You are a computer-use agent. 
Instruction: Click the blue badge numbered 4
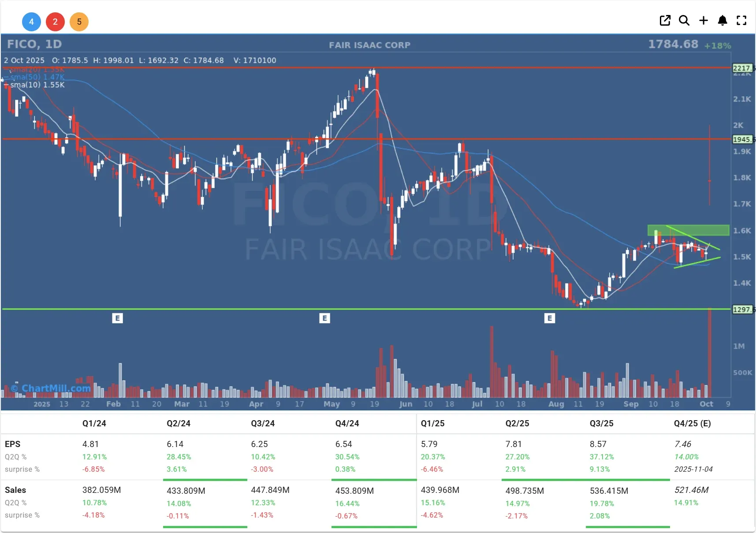[x=31, y=22]
